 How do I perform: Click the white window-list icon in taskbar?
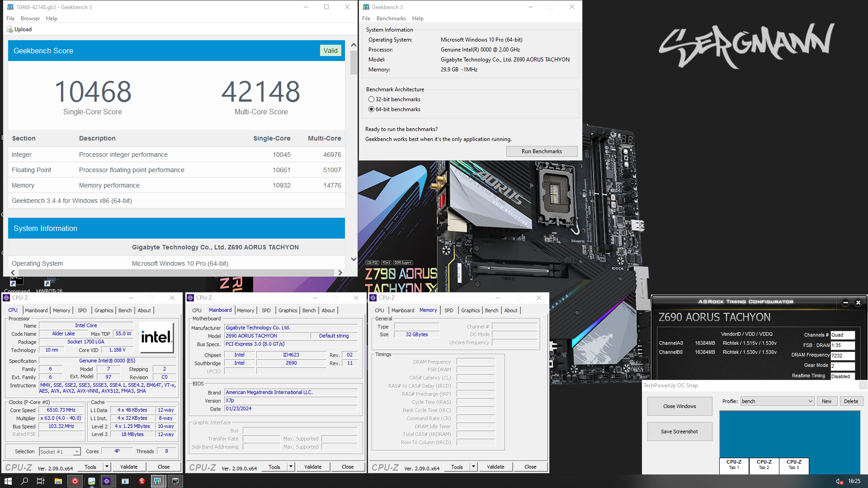[125, 481]
